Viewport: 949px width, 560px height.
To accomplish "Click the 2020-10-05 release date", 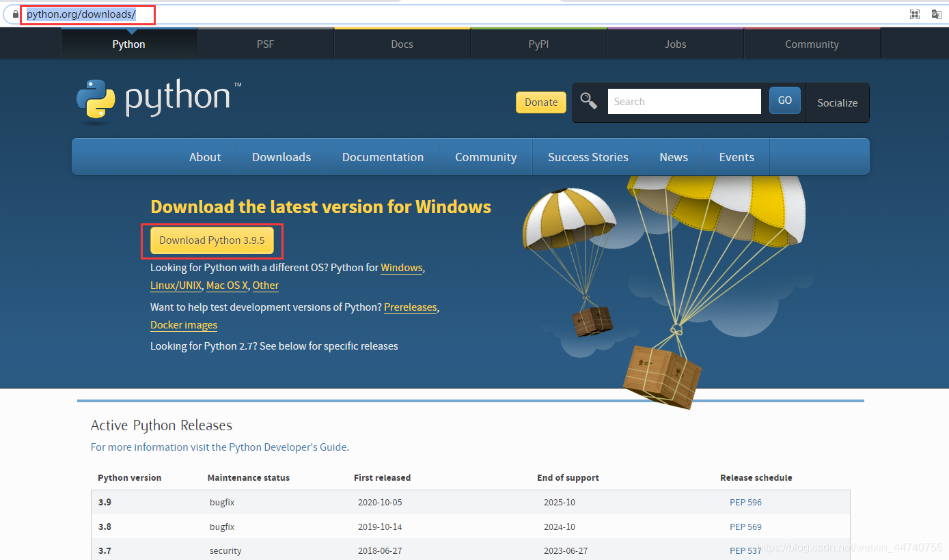I will [x=380, y=502].
